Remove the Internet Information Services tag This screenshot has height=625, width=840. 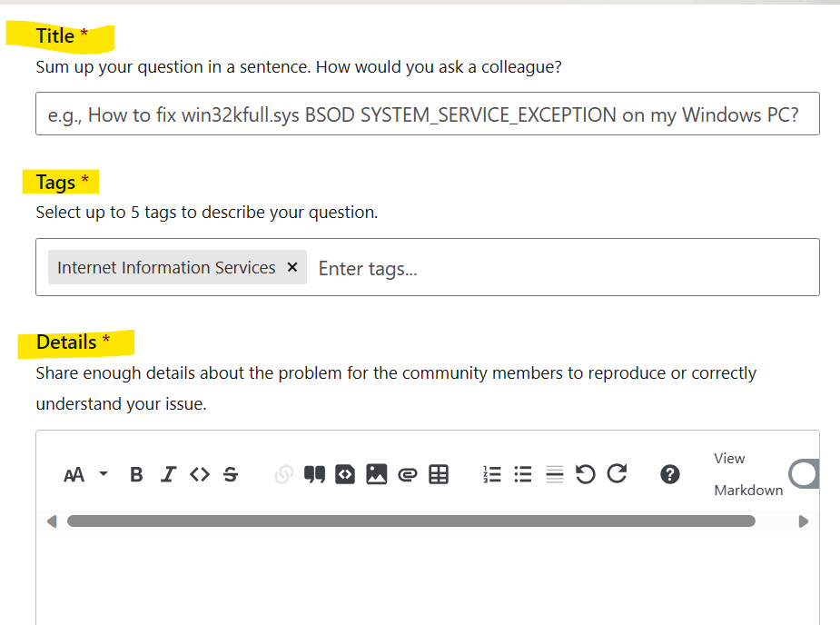[292, 267]
